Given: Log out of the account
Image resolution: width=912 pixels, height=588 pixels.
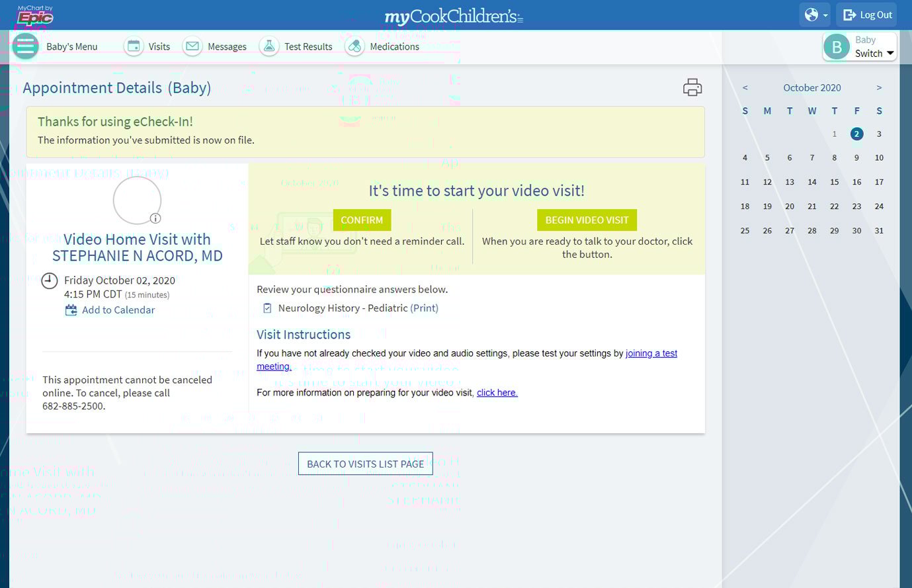Looking at the screenshot, I should click(868, 15).
